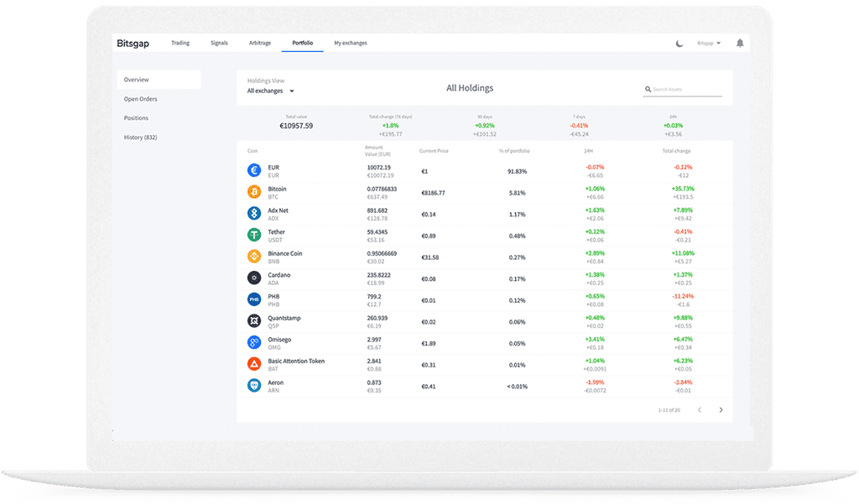Go to Trading tab
Screen dimensions: 859x504
coord(180,43)
